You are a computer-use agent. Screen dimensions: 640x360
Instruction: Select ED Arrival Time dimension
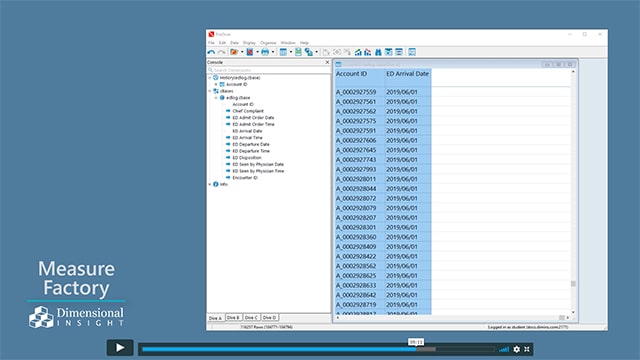(x=247, y=138)
